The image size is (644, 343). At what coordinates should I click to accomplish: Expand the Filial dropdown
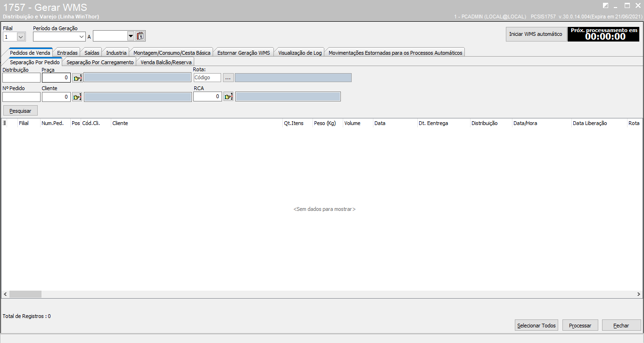pos(21,37)
